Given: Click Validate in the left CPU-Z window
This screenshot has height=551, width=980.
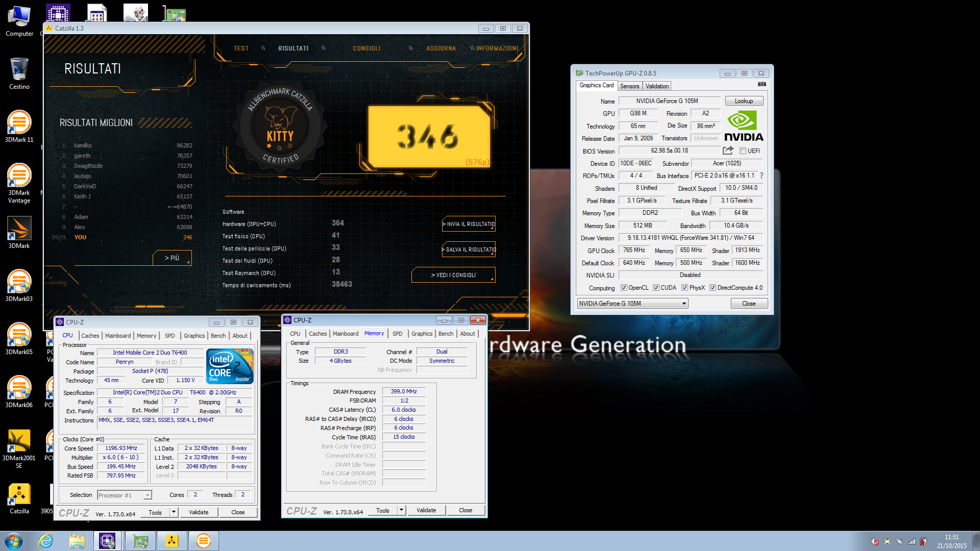Looking at the screenshot, I should tap(199, 512).
